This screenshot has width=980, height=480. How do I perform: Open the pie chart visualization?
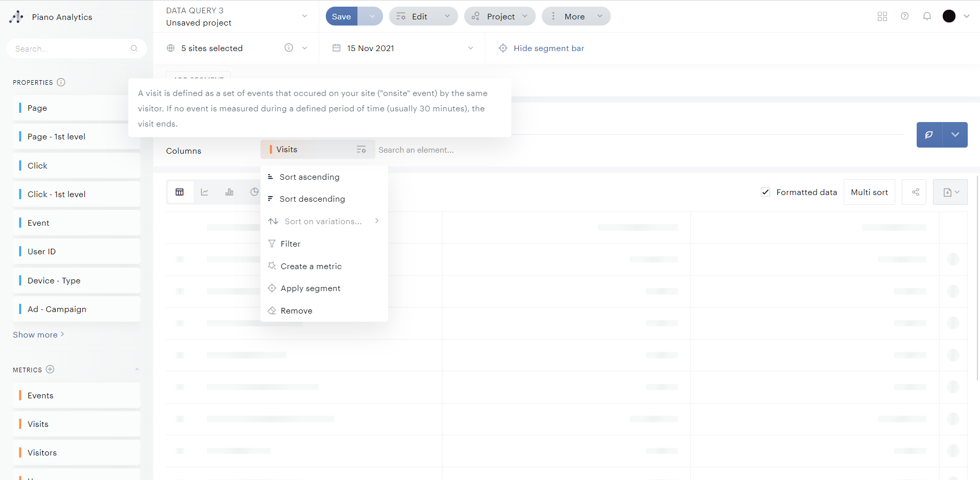[254, 192]
